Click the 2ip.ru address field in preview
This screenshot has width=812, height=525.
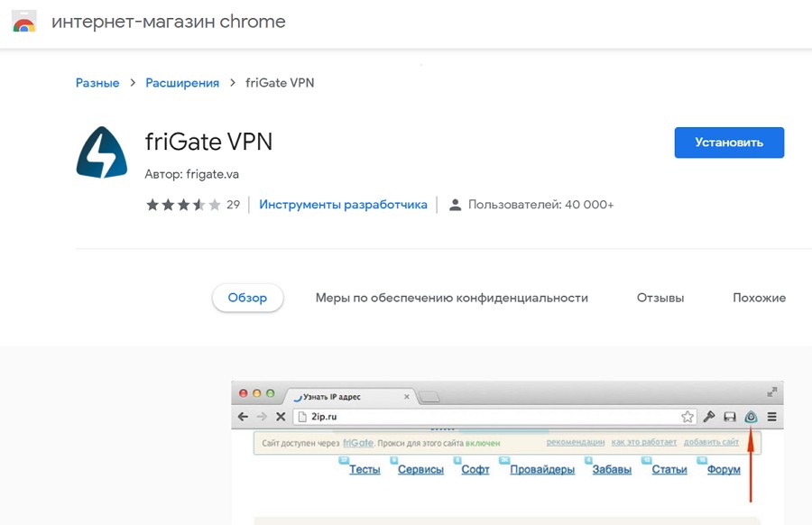click(495, 416)
